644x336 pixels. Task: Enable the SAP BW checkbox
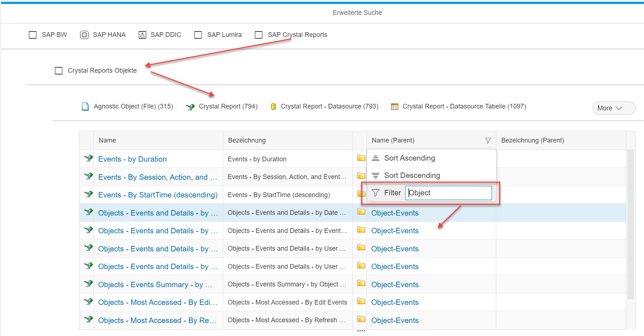(33, 35)
